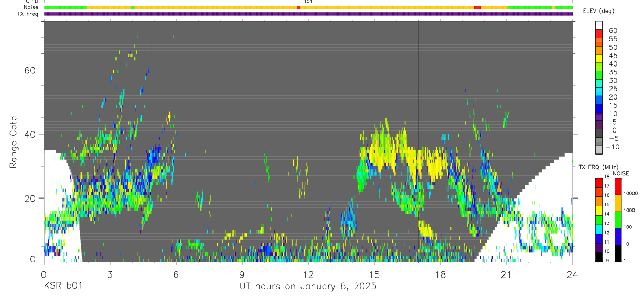Click the 24 tick on UT hours axis
Image resolution: width=644 pixels, height=297 pixels.
(572, 274)
